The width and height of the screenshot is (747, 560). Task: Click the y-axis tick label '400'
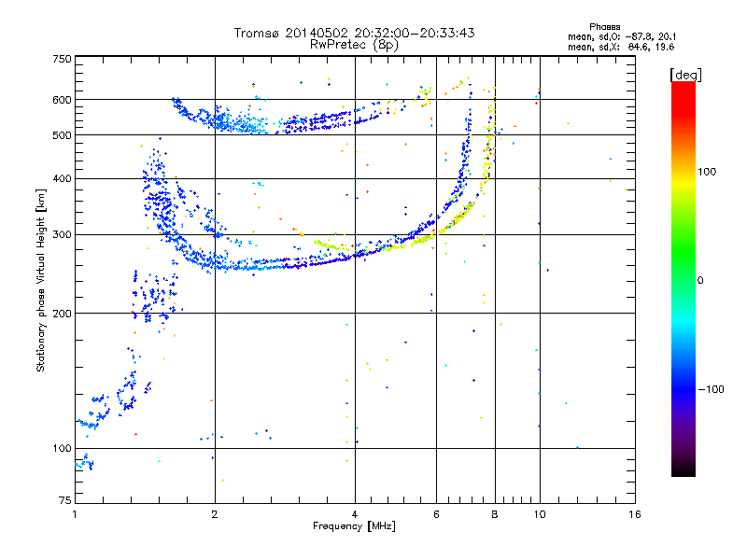[x=62, y=179]
